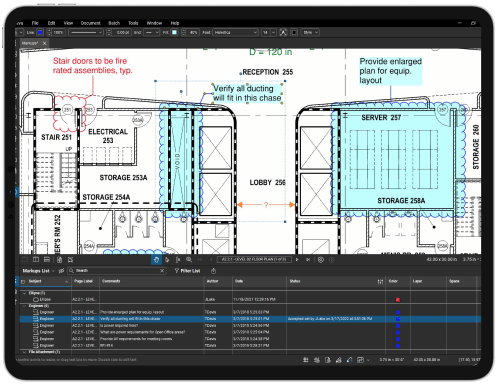Open the Helvetica font dropdown

(x=236, y=32)
